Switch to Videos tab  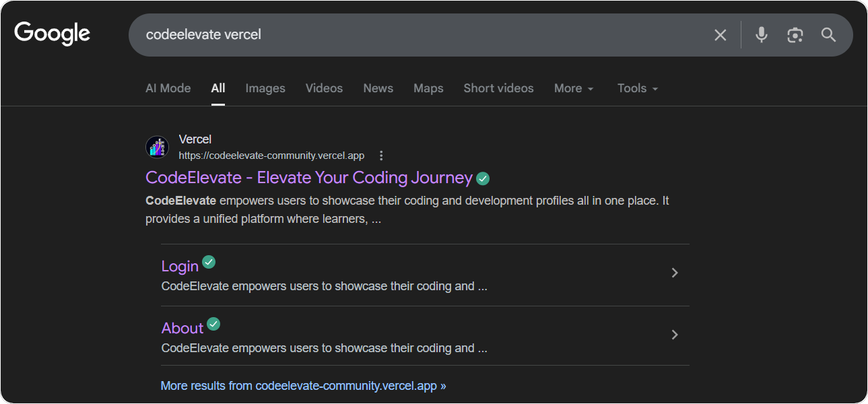(324, 88)
